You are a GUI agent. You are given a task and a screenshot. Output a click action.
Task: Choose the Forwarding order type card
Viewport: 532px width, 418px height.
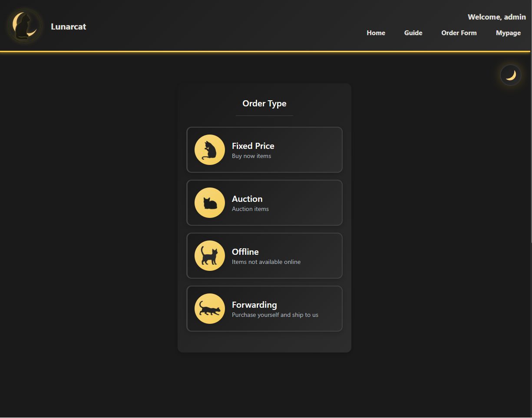tap(264, 309)
